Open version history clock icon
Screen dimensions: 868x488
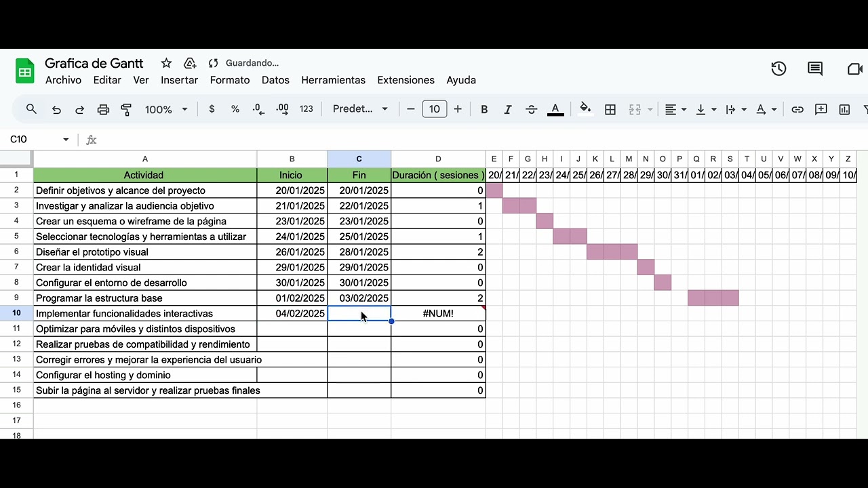click(778, 68)
